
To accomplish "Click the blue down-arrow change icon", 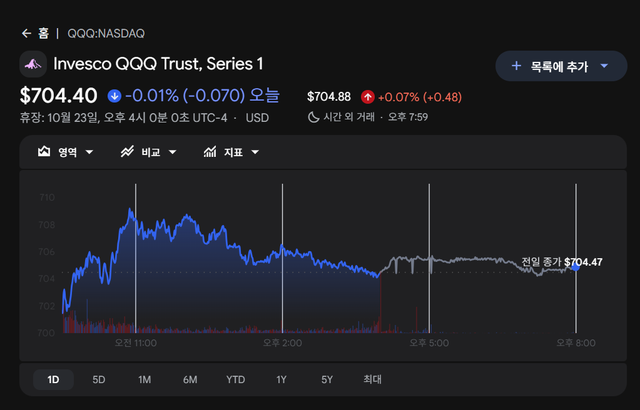I will (x=114, y=96).
